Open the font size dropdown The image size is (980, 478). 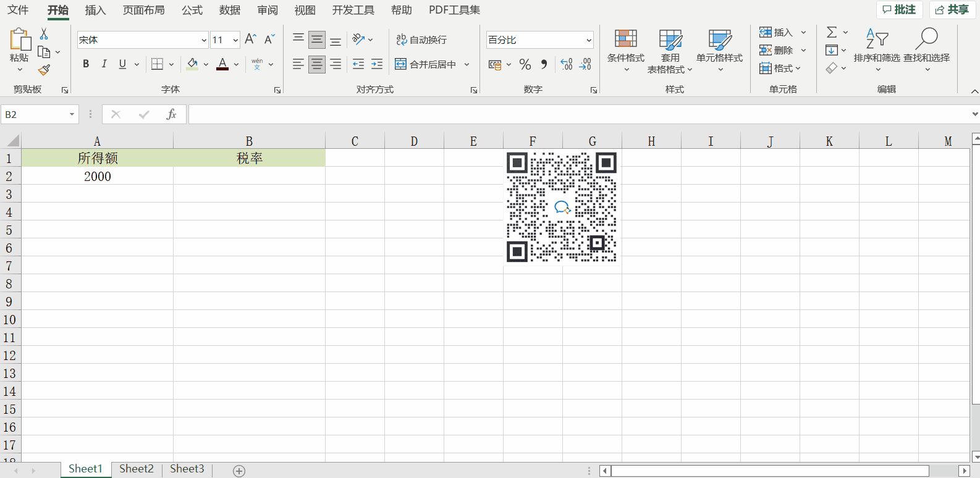[235, 40]
